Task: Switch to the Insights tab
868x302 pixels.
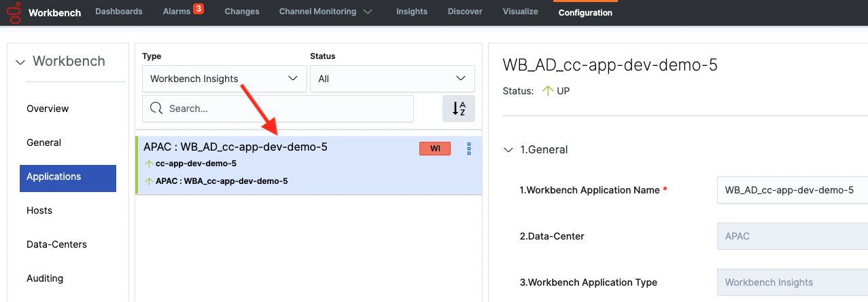Action: 412,12
